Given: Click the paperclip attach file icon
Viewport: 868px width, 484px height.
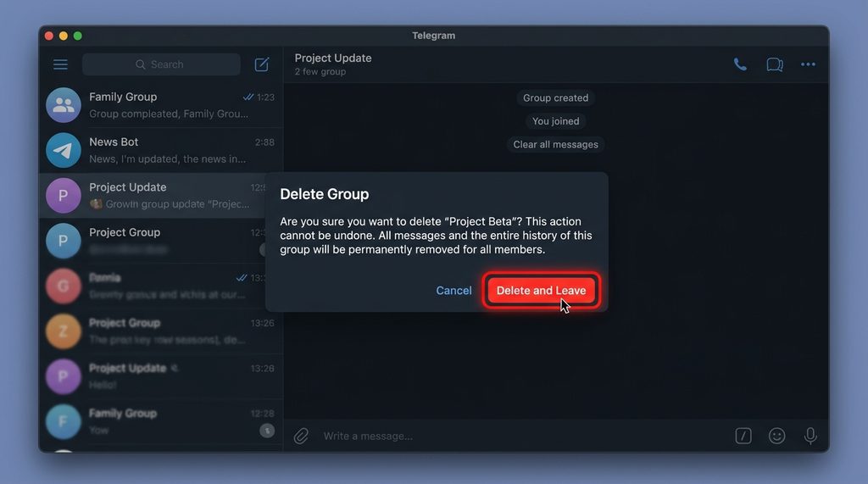Looking at the screenshot, I should 301,436.
